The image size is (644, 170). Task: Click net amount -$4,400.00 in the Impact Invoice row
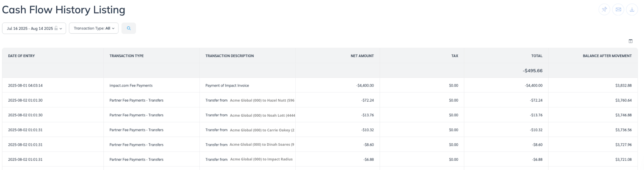pyautogui.click(x=365, y=85)
